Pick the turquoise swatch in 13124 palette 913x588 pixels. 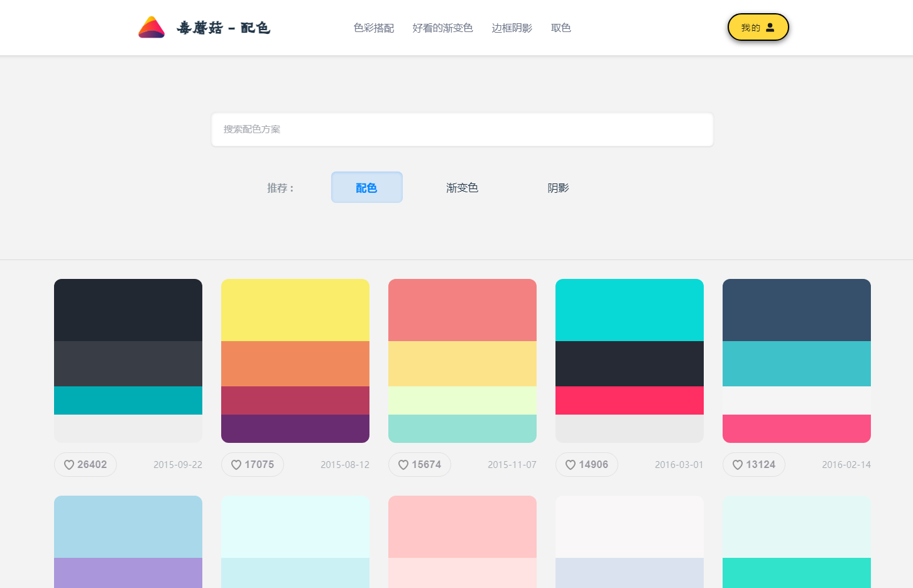pyautogui.click(x=797, y=364)
